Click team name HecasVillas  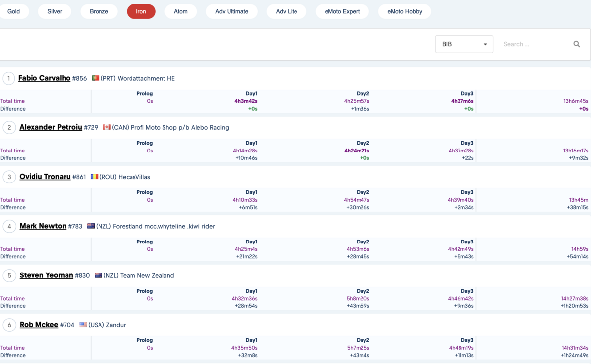coord(134,177)
